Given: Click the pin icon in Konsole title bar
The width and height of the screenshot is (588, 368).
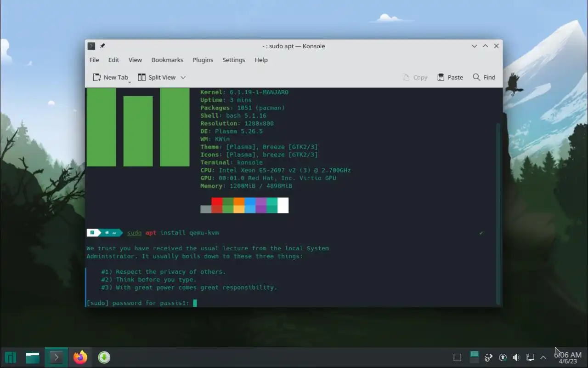Looking at the screenshot, I should (x=102, y=46).
